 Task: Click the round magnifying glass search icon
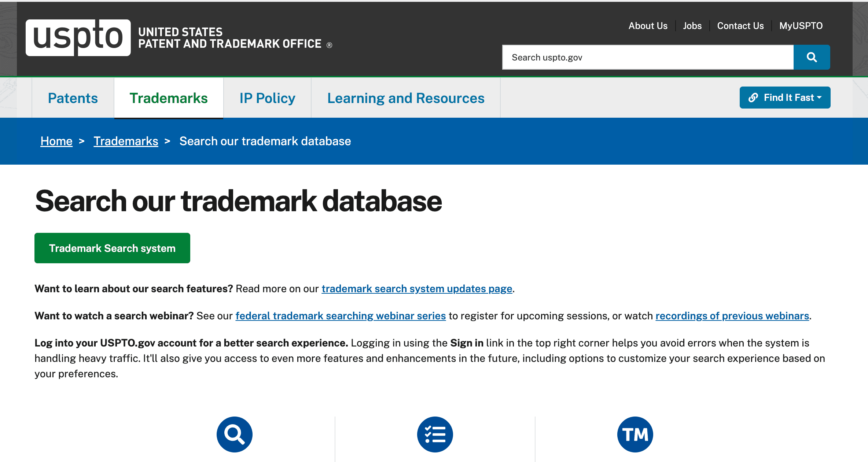(235, 434)
